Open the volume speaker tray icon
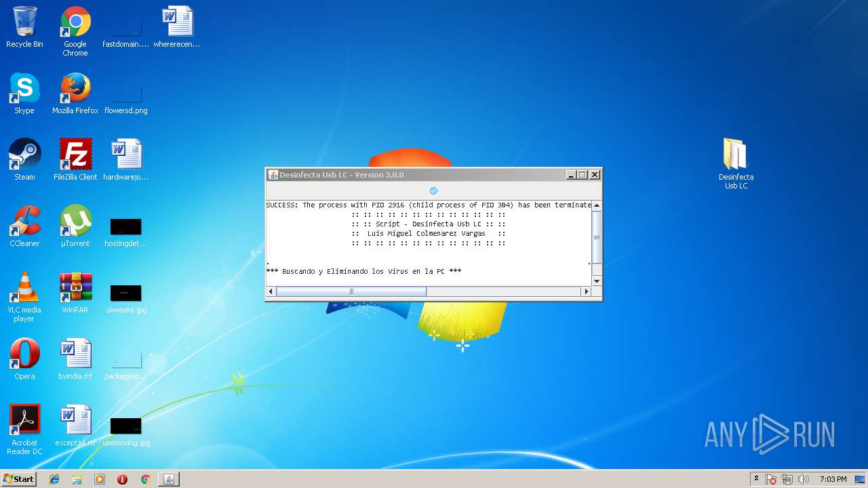The image size is (868, 488). (804, 479)
